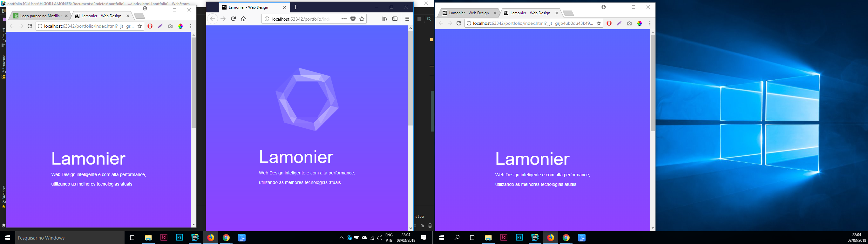Open profile avatar in left Chrome title bar
Viewport: 868px width, 244px height.
point(145,9)
